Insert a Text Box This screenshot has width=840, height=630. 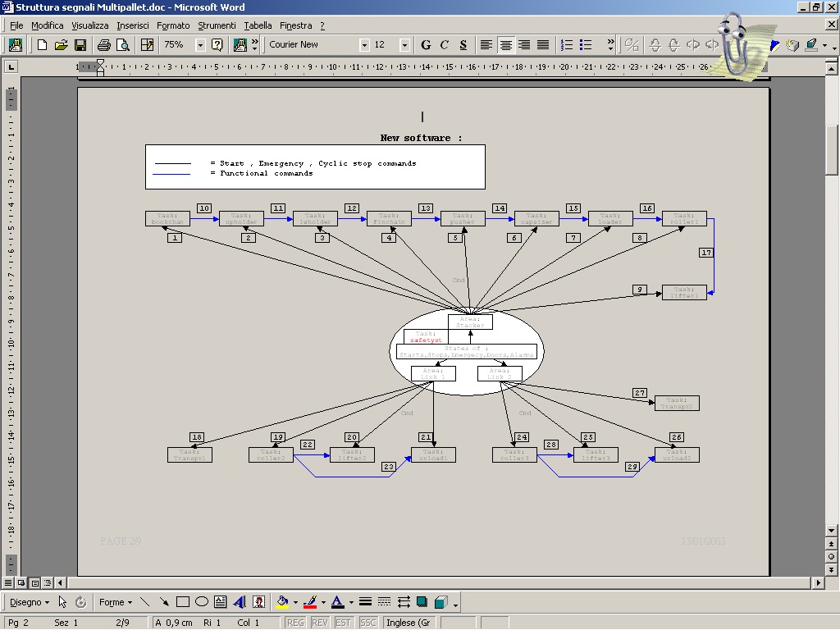click(x=220, y=602)
